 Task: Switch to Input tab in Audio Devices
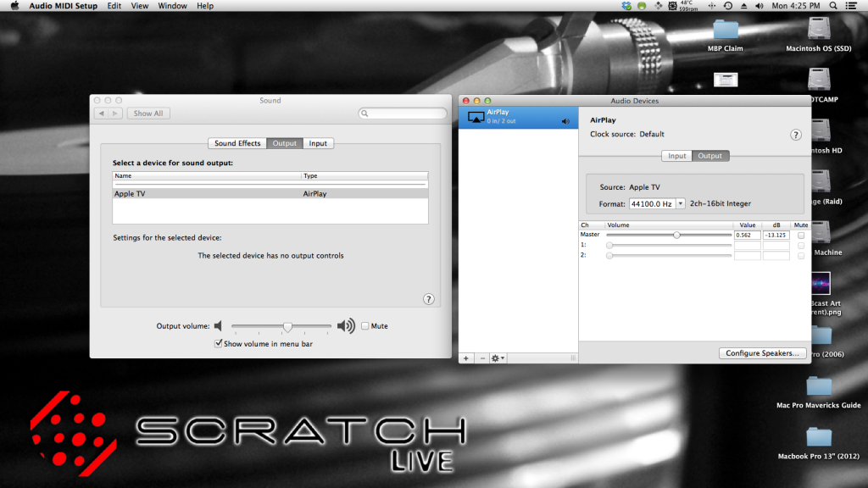pos(676,156)
